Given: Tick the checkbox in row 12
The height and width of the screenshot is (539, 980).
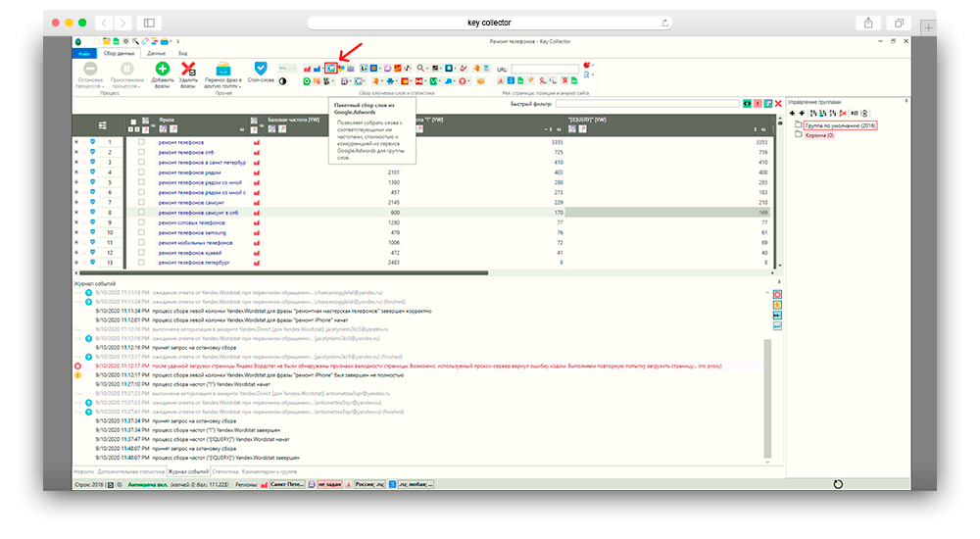Looking at the screenshot, I should [x=141, y=252].
